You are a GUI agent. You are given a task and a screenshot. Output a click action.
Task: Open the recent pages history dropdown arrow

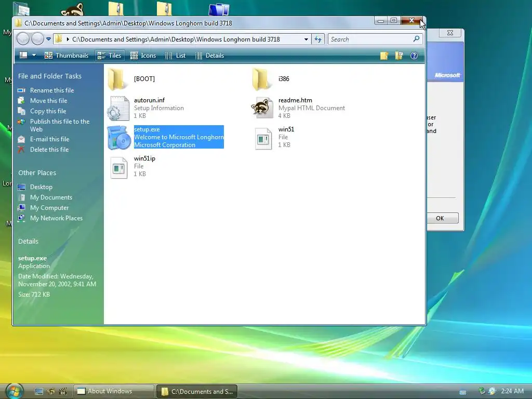(48, 39)
